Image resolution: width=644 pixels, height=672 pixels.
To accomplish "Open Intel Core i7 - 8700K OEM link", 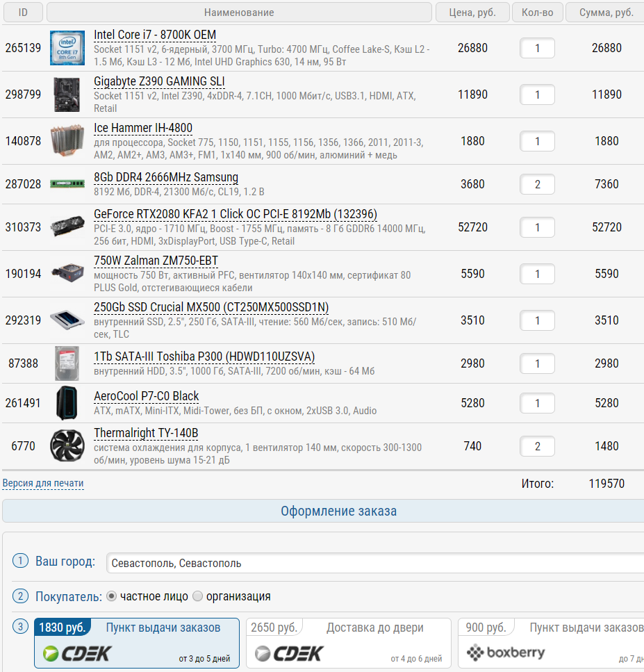I will (155, 35).
